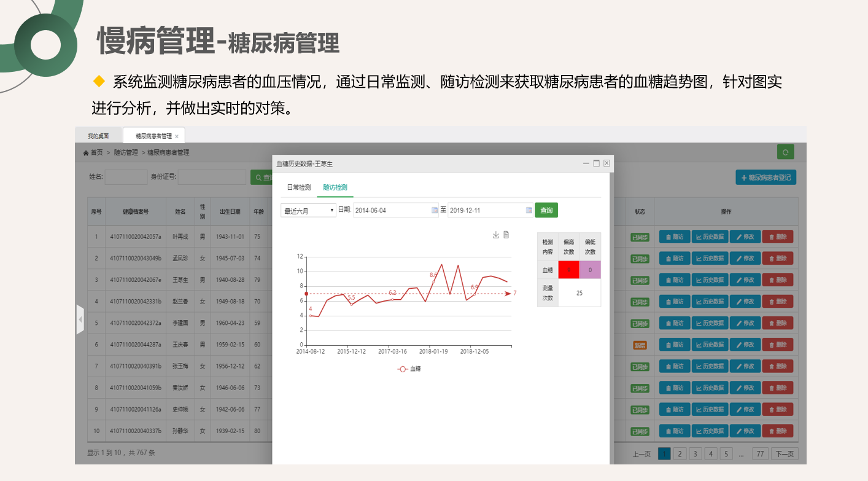Click birth date 1960-04-23 in row 5
The width and height of the screenshot is (868, 481).
(x=230, y=323)
